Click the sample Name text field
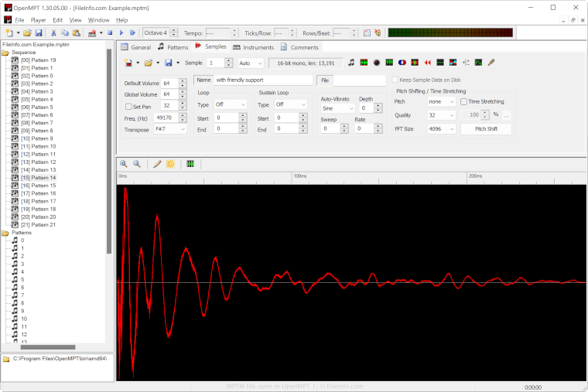The width and height of the screenshot is (588, 392). pyautogui.click(x=263, y=80)
